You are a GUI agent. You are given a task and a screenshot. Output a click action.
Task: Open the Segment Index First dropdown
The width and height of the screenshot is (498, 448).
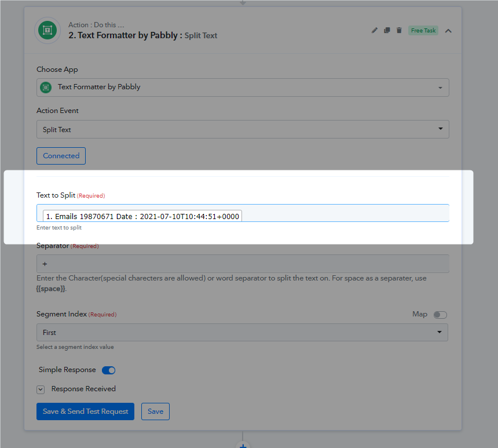tap(242, 333)
